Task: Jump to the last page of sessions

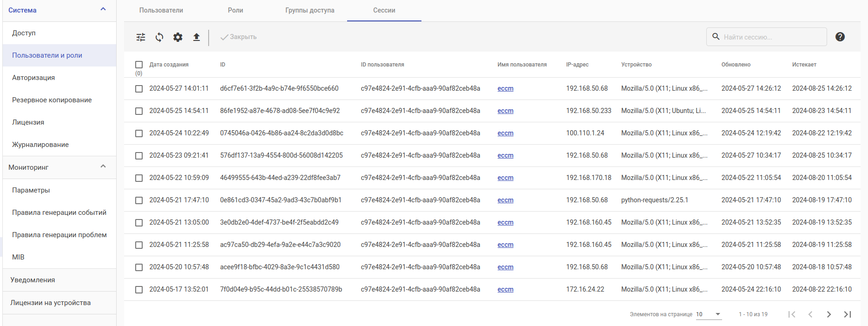Action: 847,314
